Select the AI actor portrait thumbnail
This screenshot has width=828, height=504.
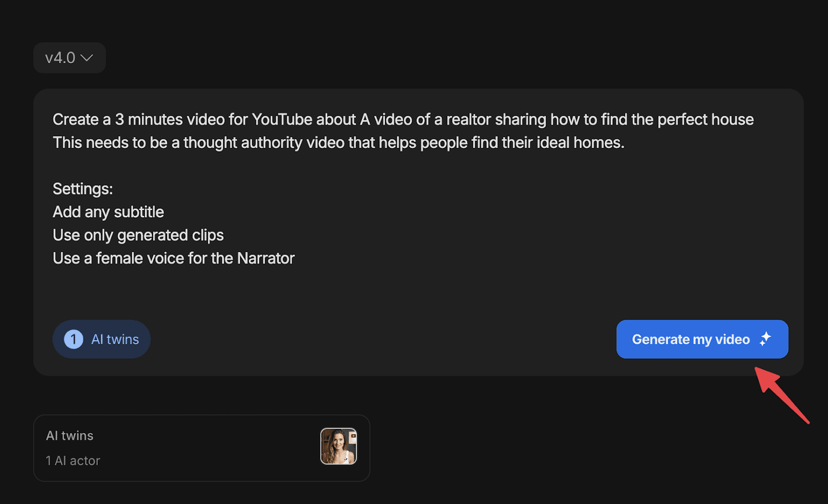point(338,446)
